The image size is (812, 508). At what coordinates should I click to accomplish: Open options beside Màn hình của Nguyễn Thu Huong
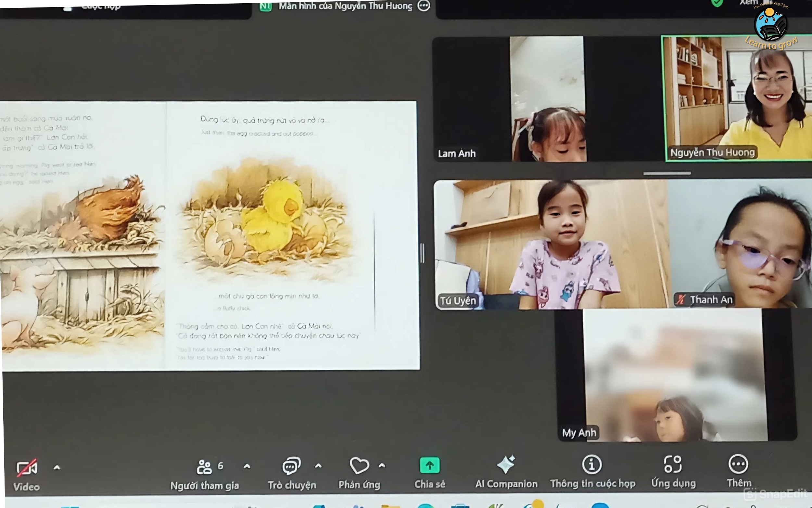pyautogui.click(x=424, y=6)
